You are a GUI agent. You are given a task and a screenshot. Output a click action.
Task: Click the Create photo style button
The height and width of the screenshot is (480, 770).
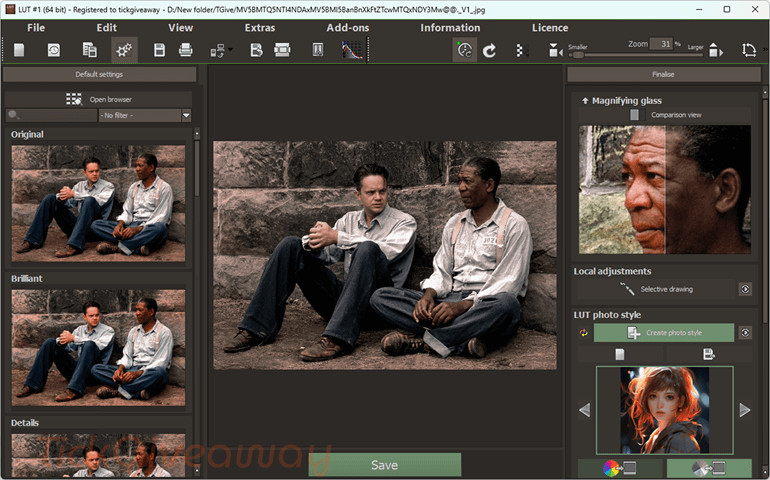tap(664, 333)
